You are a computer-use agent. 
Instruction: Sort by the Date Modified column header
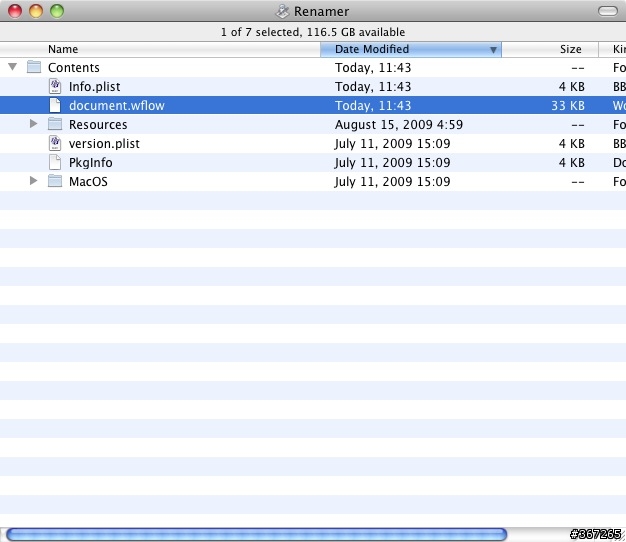coord(411,49)
